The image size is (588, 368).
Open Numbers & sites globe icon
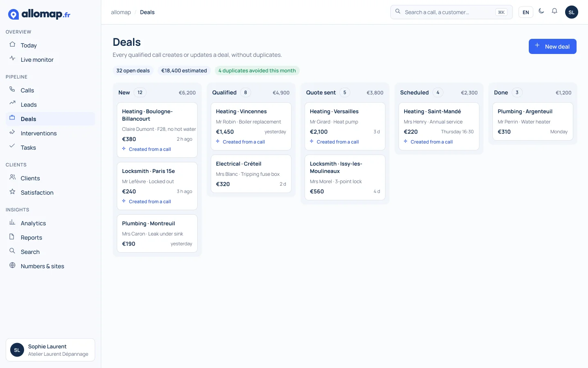point(12,265)
